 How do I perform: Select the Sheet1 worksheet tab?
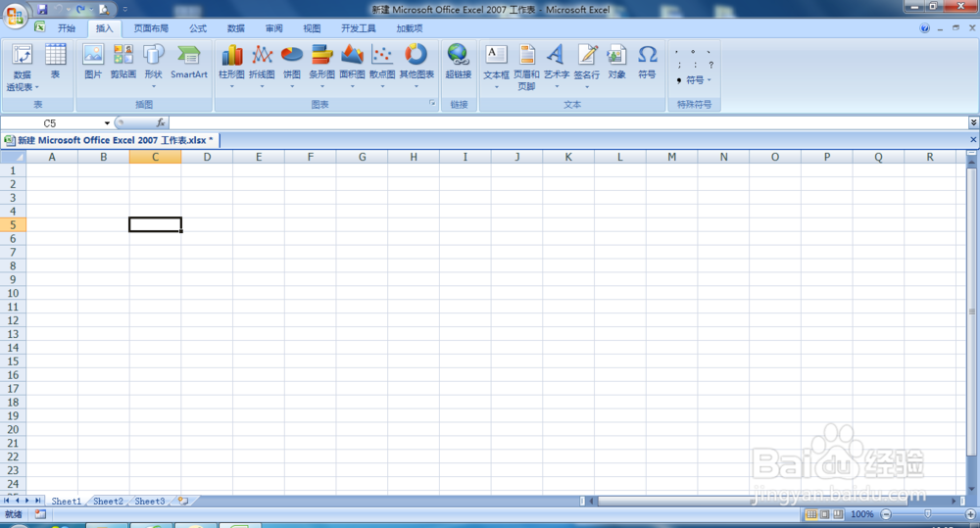67,502
